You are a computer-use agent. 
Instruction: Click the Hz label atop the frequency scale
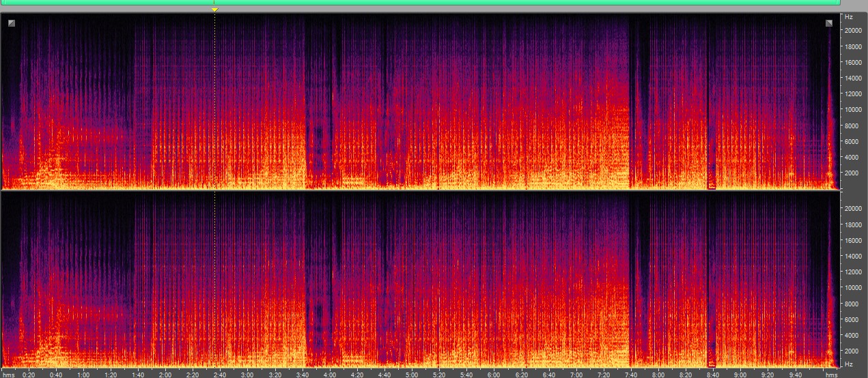click(848, 16)
